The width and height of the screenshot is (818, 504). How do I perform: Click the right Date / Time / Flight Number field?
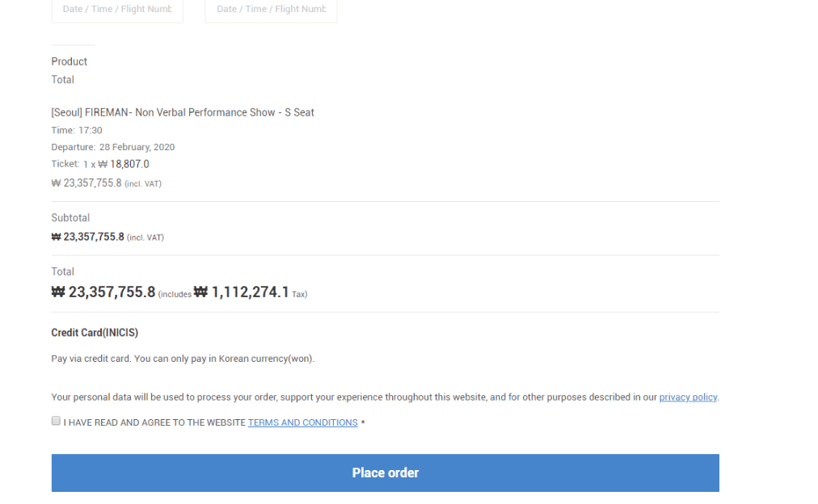click(271, 10)
